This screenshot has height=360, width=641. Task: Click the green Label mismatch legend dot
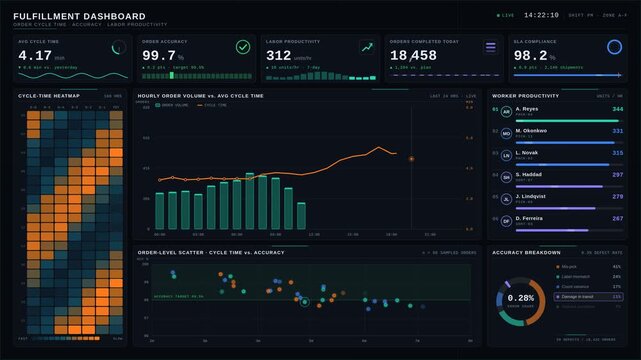pos(558,277)
